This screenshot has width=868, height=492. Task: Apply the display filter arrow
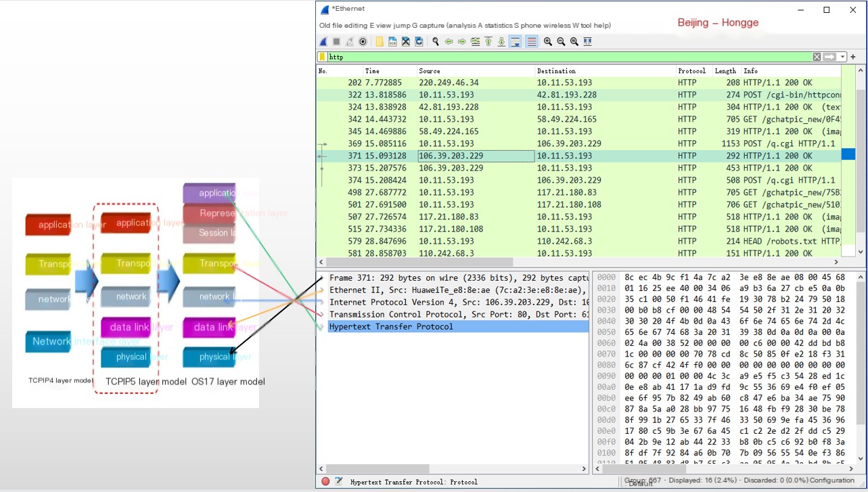[829, 57]
